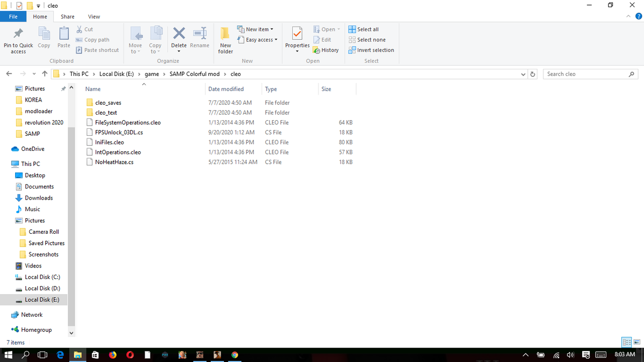Screen dimensions: 644x362
Task: Switch to large icons view button
Action: tap(637, 342)
